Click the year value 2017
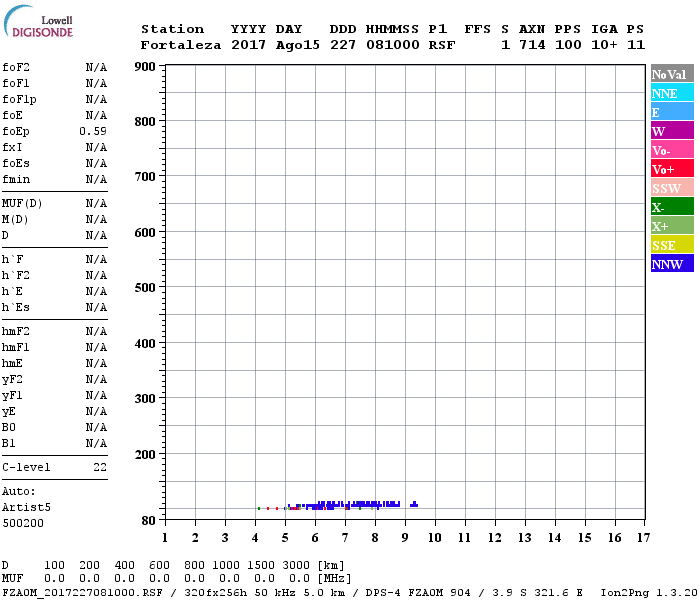Image resolution: width=700 pixels, height=600 pixels. 248,45
